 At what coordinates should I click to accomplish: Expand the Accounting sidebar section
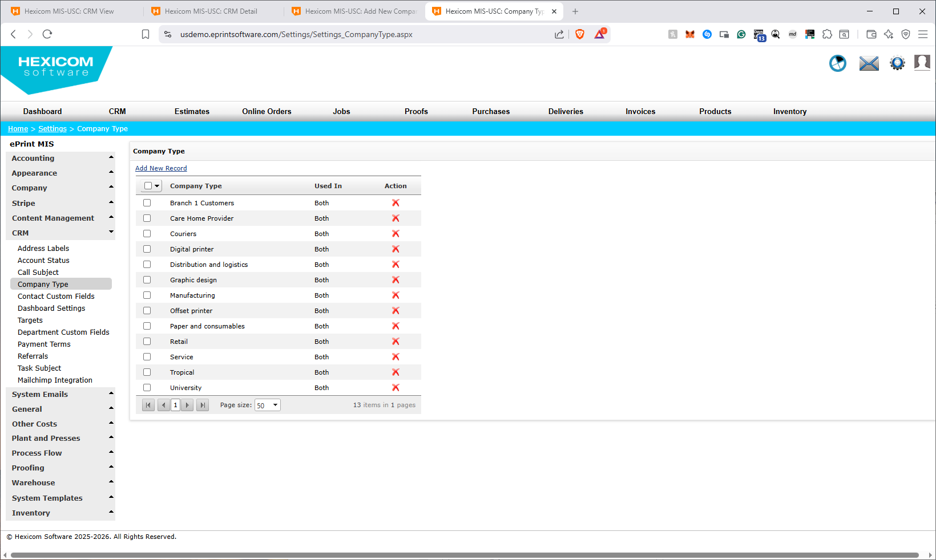click(60, 159)
